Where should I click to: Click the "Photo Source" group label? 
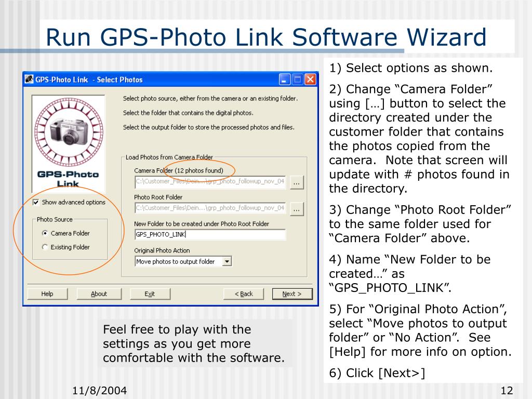(55, 220)
